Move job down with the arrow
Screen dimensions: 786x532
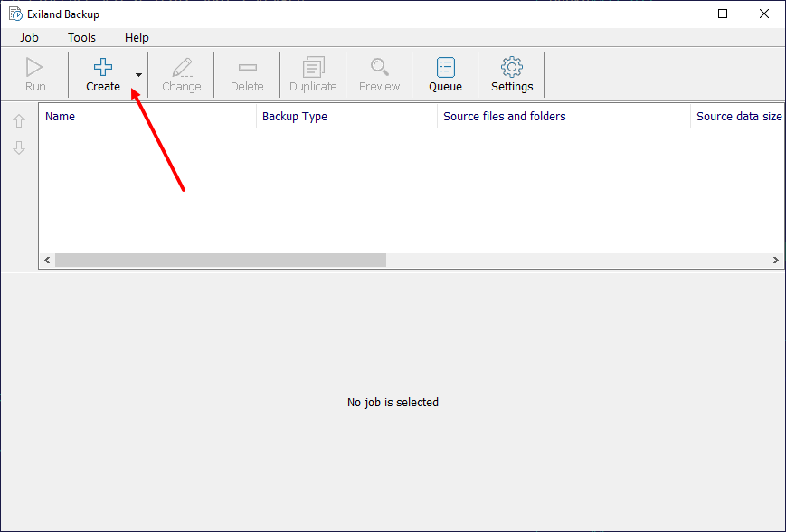pos(19,147)
